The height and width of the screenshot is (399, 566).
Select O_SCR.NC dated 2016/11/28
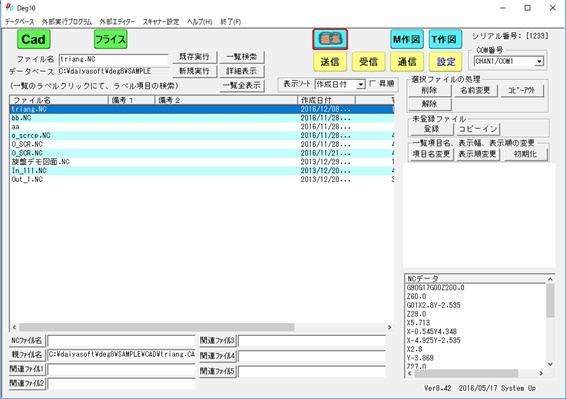tap(202, 144)
